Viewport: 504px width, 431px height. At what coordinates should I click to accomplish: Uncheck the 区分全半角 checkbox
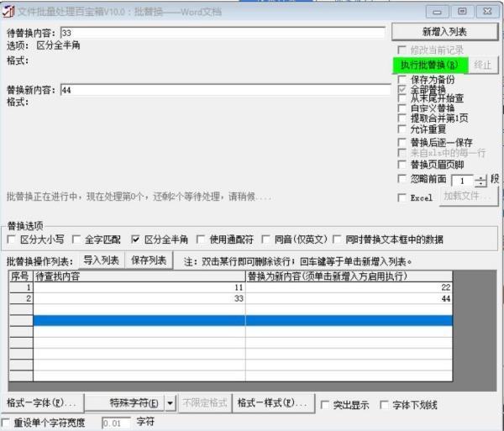136,239
